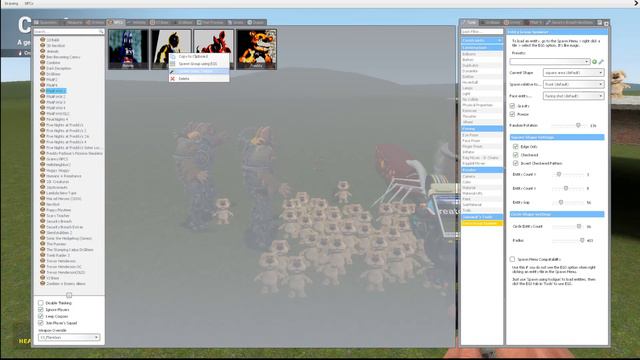Switch to the Vehicles tab
The height and width of the screenshot is (360, 640).
136,22
